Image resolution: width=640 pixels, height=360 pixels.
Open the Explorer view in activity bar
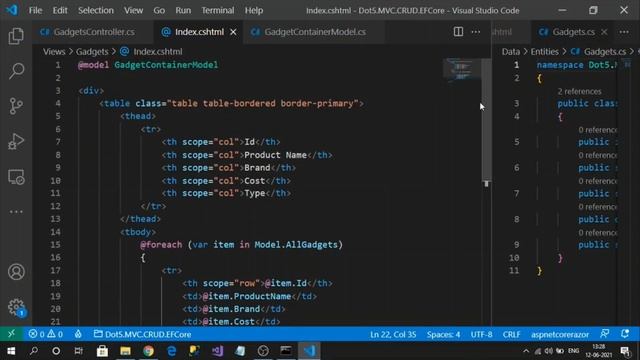click(x=16, y=36)
